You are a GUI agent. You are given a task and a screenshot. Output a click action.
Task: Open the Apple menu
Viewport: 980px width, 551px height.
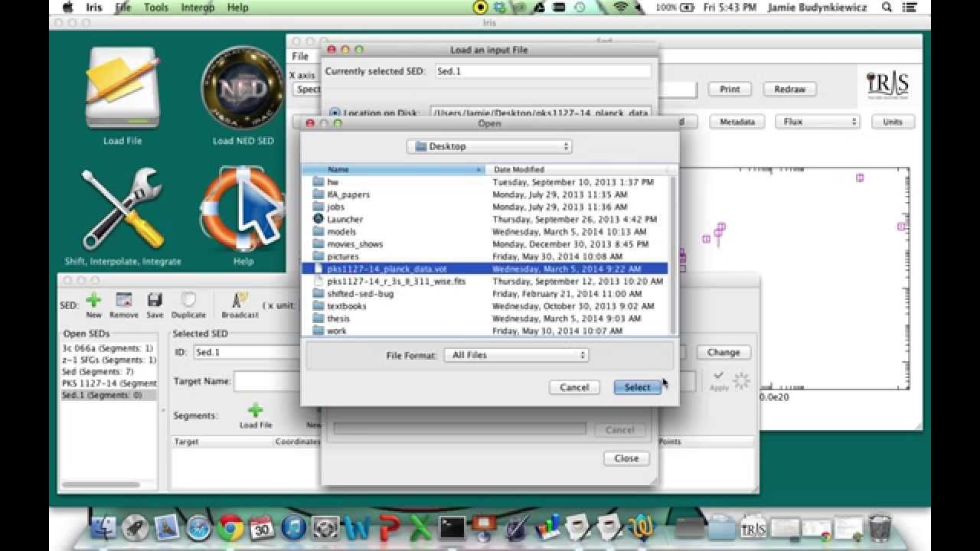pos(67,7)
